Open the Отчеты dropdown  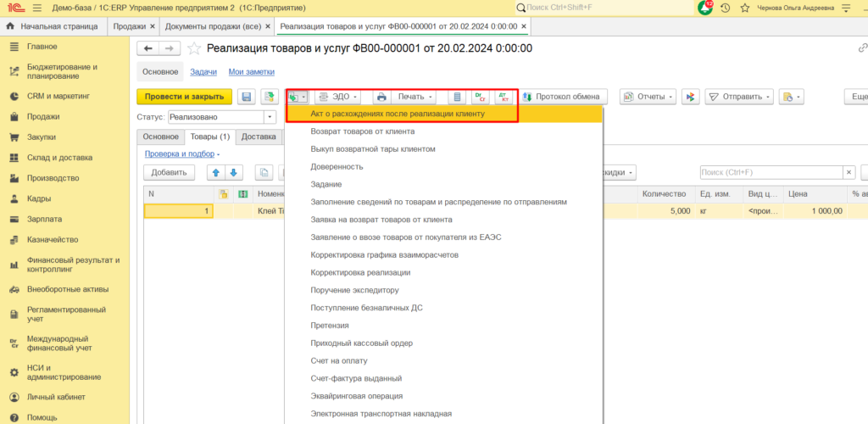pos(648,97)
